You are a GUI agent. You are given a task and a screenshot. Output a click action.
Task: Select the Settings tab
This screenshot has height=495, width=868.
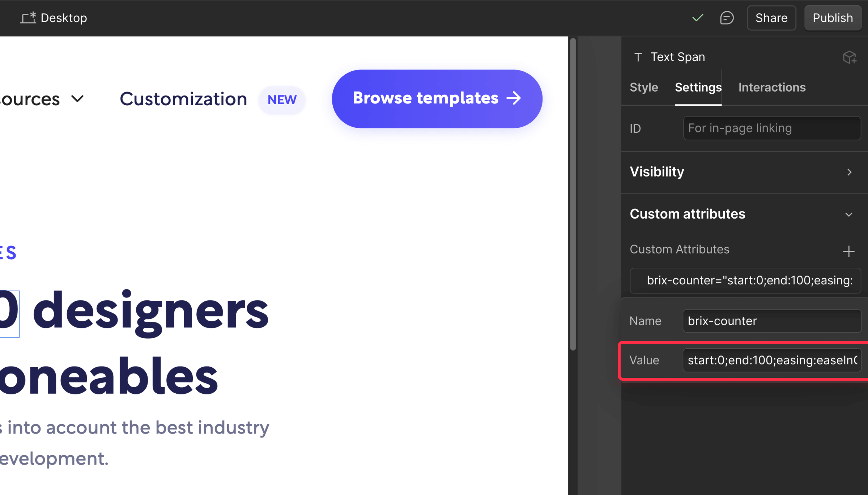click(698, 87)
